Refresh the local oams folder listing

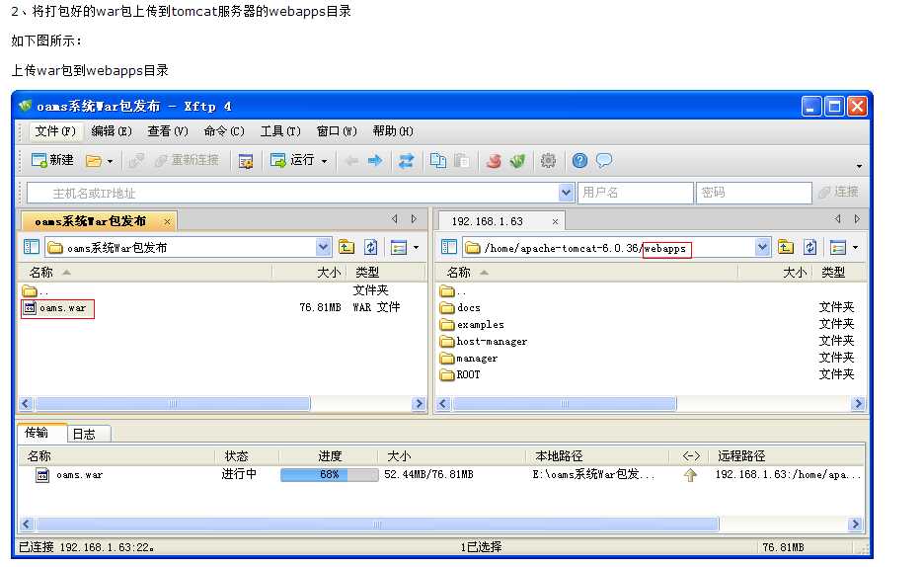(x=370, y=247)
